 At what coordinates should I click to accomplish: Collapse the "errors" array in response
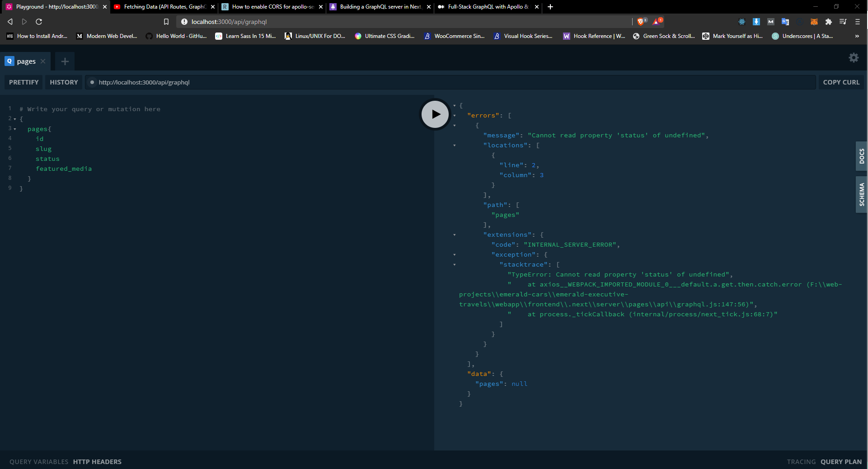455,116
